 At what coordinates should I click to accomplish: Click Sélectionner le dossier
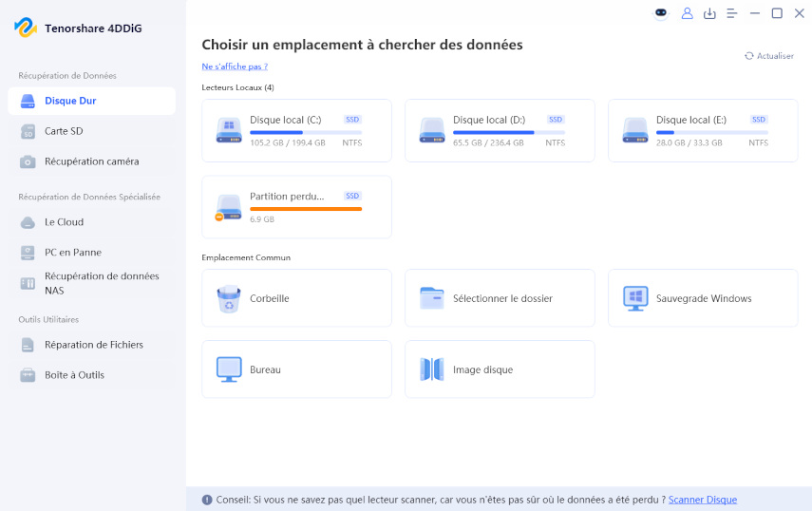point(500,298)
